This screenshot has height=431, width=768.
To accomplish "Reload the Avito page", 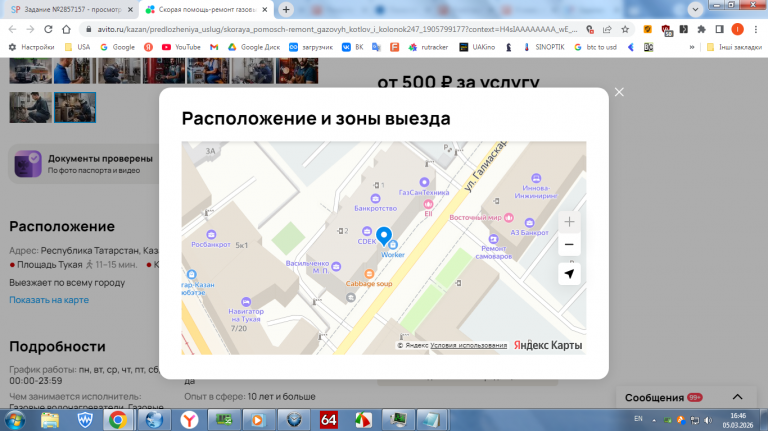I will 48,29.
